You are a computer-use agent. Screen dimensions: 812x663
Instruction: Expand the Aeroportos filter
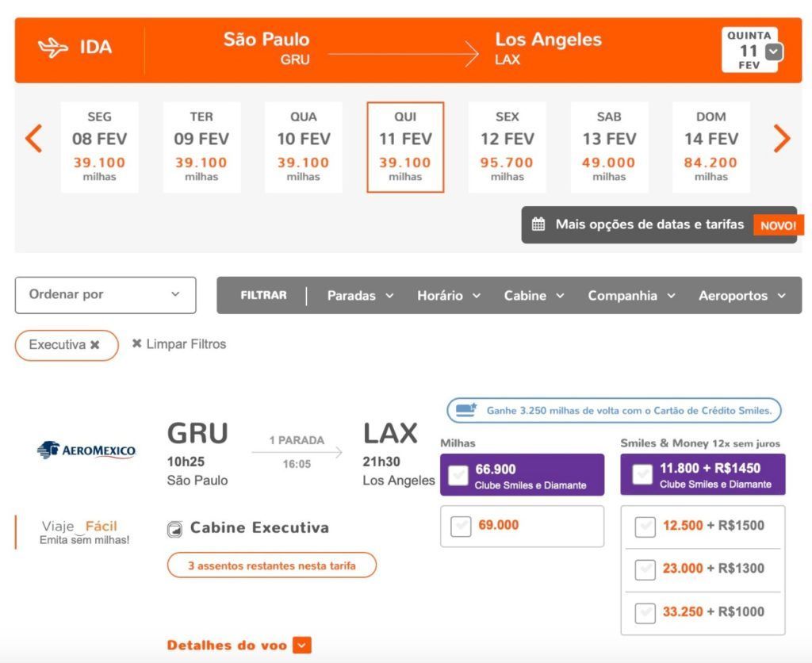742,296
